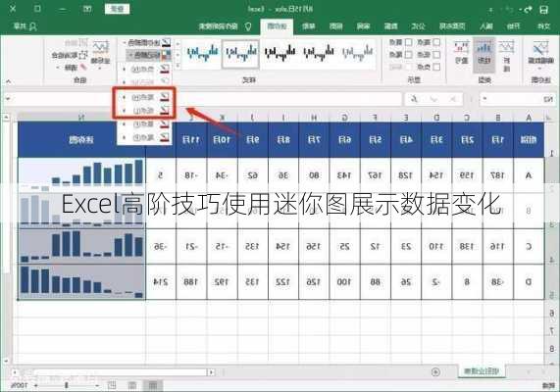Image resolution: width=560 pixels, height=392 pixels.
Task: Pick the highlighted selected sparkline style thumbnail
Action: pyautogui.click(x=240, y=54)
